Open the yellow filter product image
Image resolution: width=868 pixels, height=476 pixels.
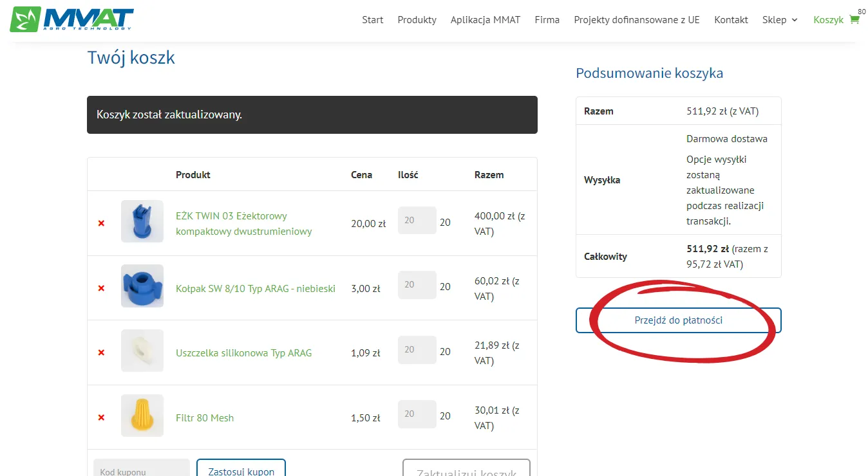[x=142, y=416]
